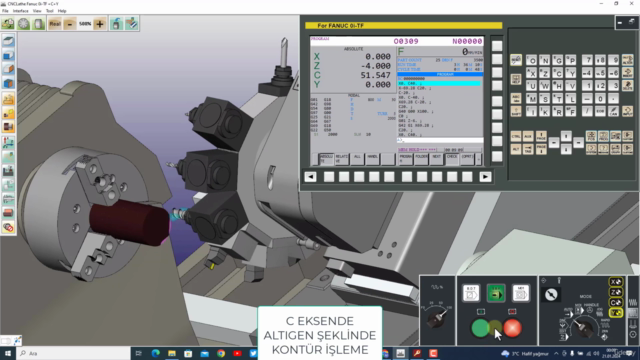Select the Z axis jog button

pos(616,292)
